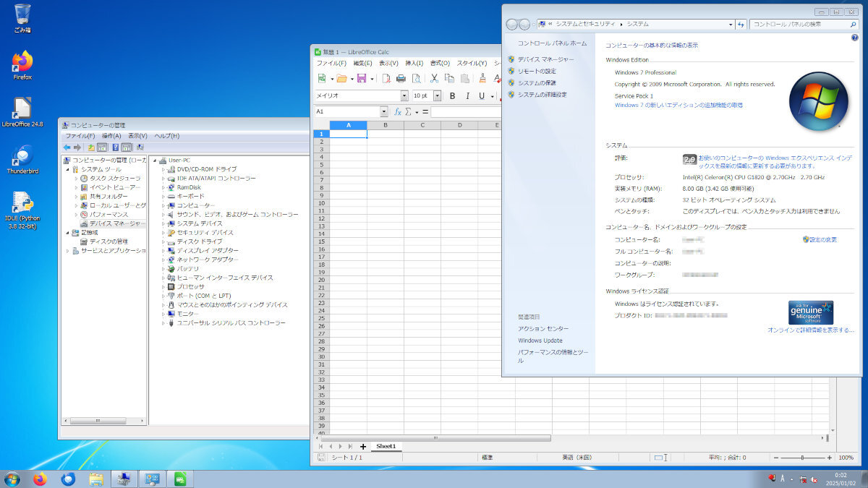Viewport: 868px width, 488px height.
Task: Click the Windows Explorer taskbar icon
Action: (x=95, y=479)
